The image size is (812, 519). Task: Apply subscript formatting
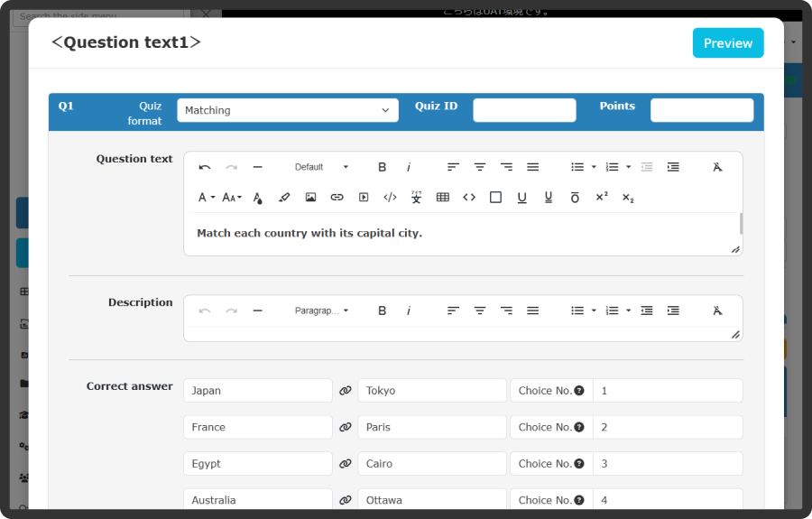click(628, 198)
